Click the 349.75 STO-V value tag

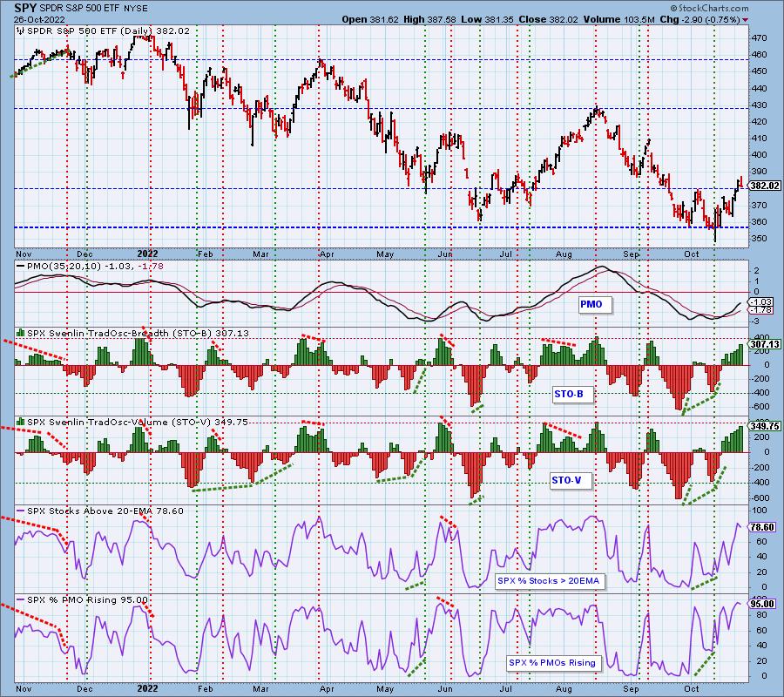(765, 426)
